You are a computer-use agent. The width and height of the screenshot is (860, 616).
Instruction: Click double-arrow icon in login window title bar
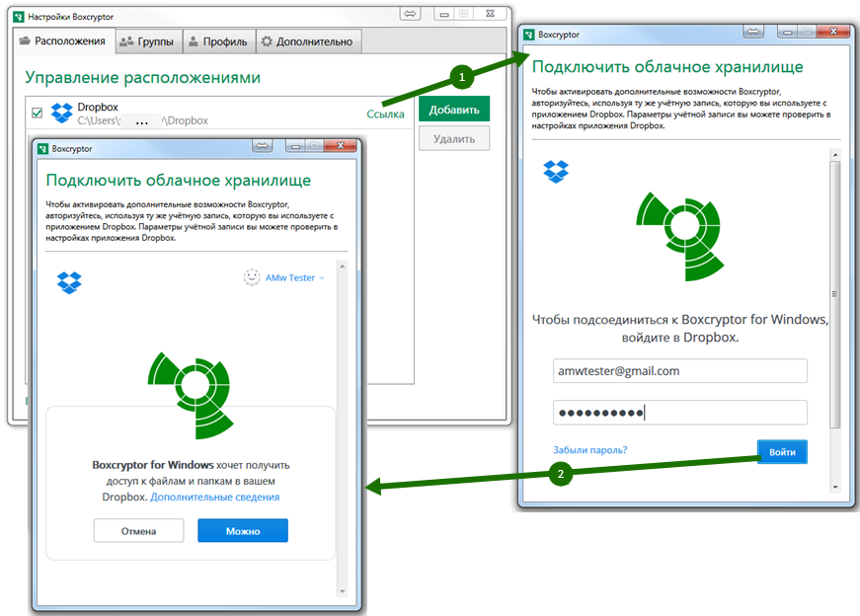(753, 32)
